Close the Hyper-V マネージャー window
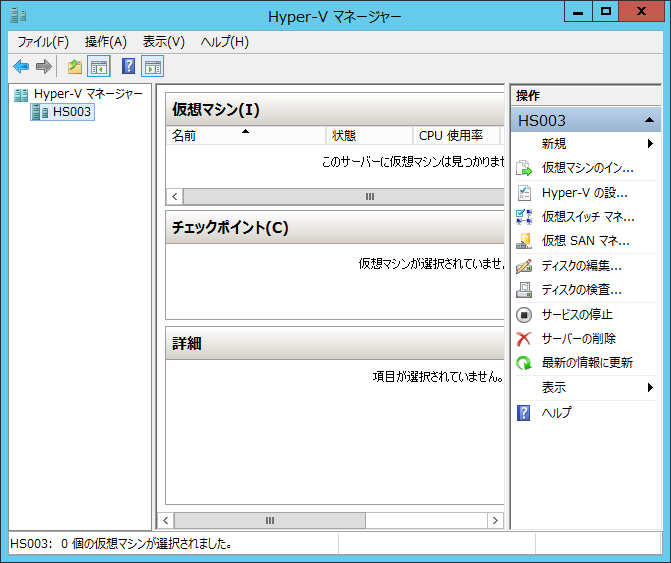 pyautogui.click(x=641, y=12)
